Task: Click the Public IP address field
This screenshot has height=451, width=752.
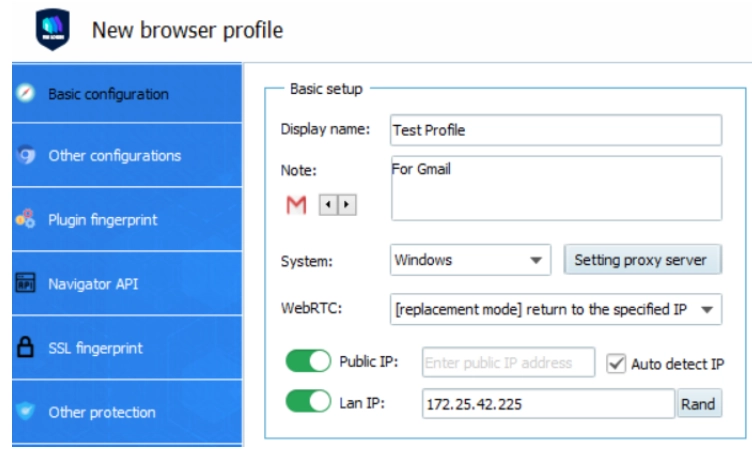Action: point(508,362)
